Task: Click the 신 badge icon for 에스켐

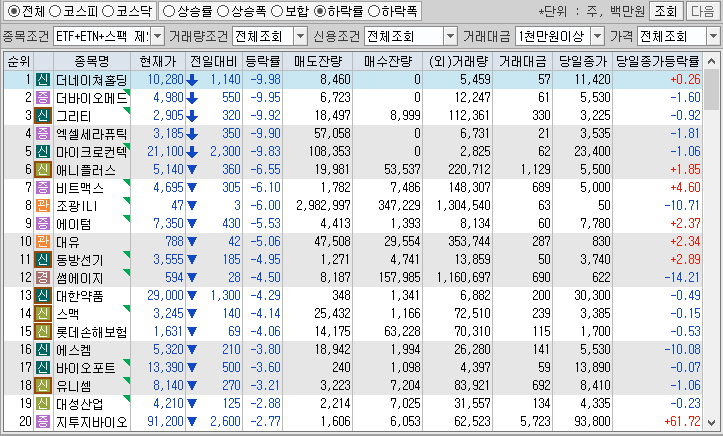Action: point(43,349)
